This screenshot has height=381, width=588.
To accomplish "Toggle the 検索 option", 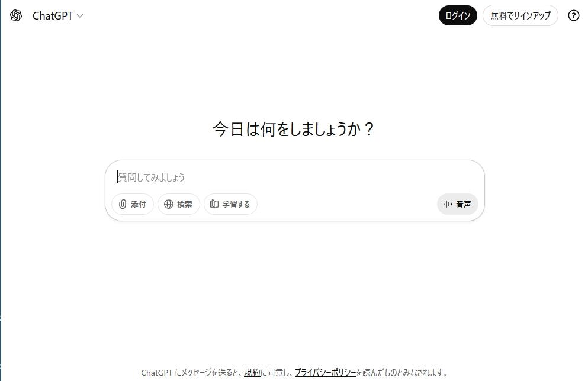I will (x=178, y=204).
